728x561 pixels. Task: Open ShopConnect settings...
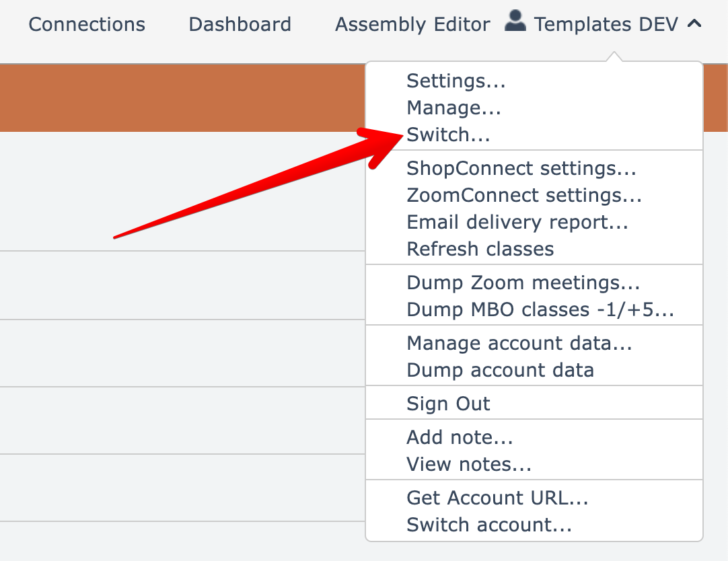tap(521, 168)
